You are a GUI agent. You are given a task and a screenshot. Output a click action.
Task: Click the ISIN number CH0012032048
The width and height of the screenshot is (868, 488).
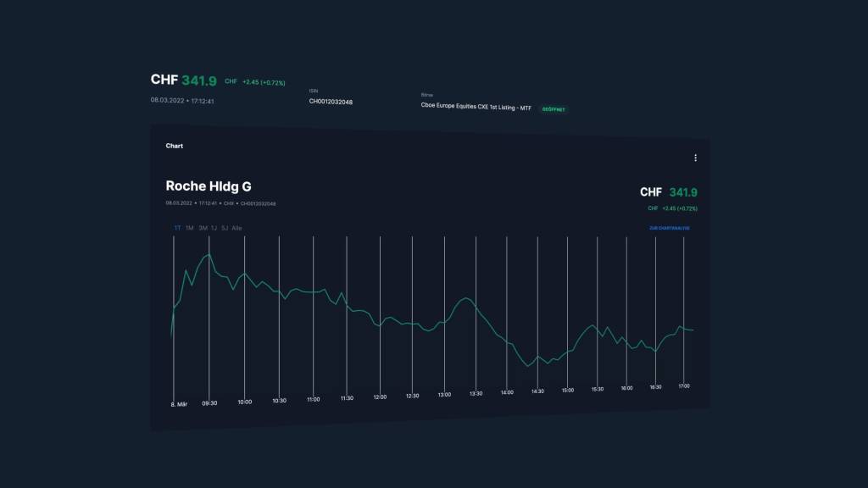point(331,103)
